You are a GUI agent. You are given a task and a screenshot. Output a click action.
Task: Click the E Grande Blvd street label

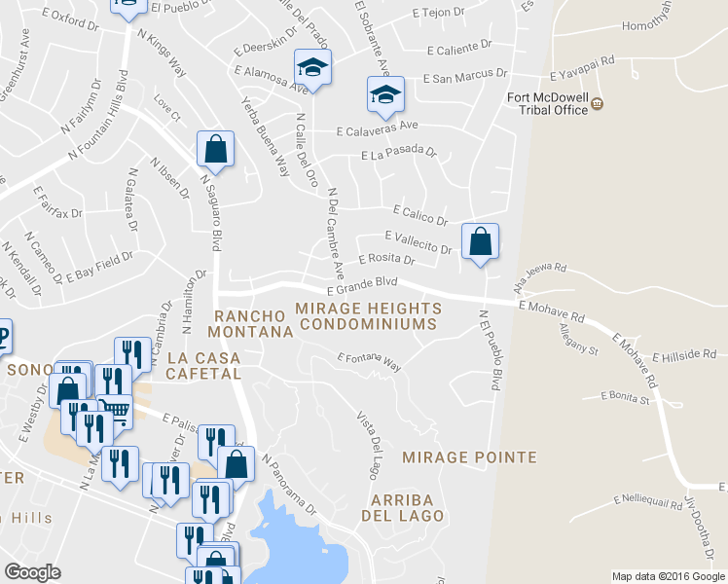pyautogui.click(x=362, y=286)
